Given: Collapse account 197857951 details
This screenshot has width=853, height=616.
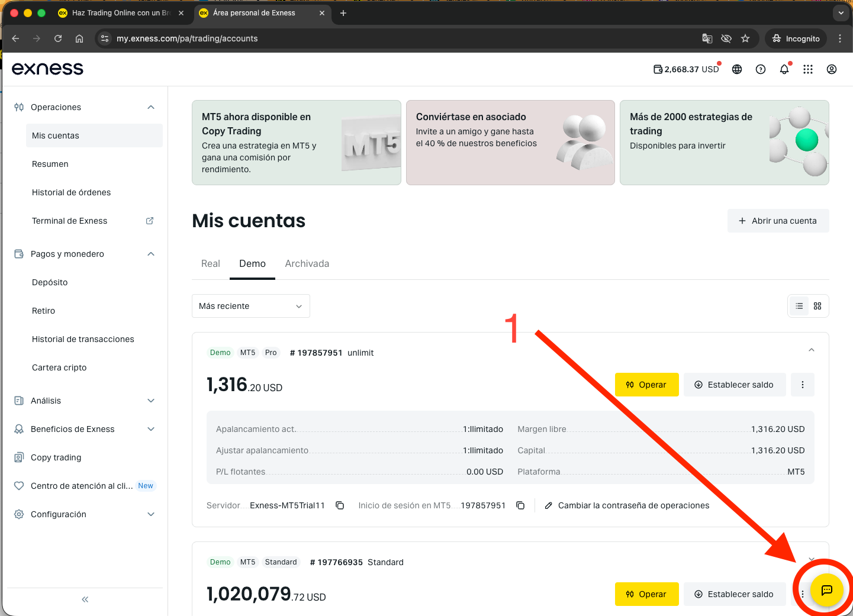Looking at the screenshot, I should [812, 350].
